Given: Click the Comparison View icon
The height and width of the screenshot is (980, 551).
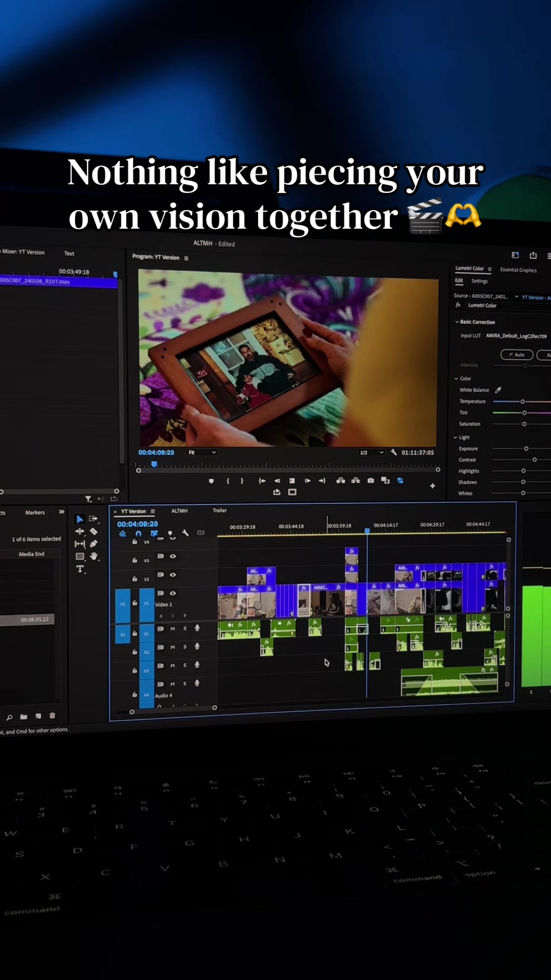Looking at the screenshot, I should click(x=385, y=480).
